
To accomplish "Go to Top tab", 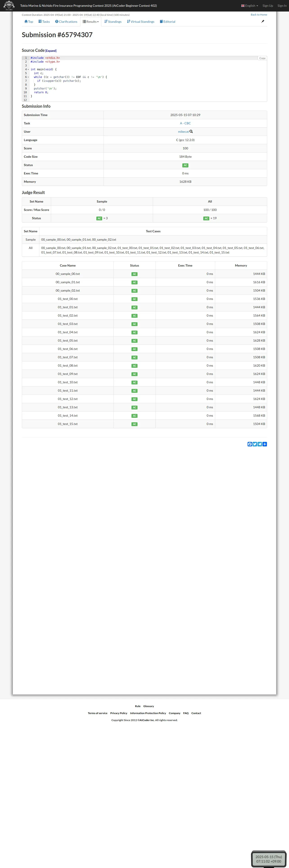I will click(29, 22).
